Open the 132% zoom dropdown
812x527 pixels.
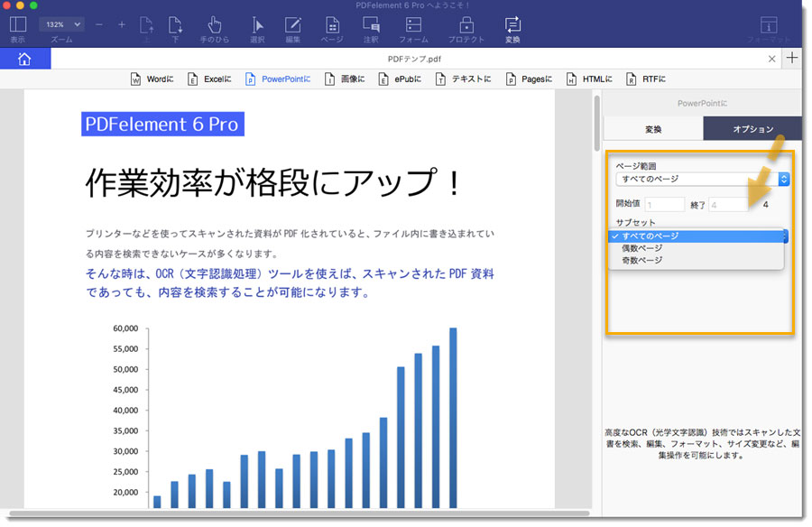click(x=61, y=24)
